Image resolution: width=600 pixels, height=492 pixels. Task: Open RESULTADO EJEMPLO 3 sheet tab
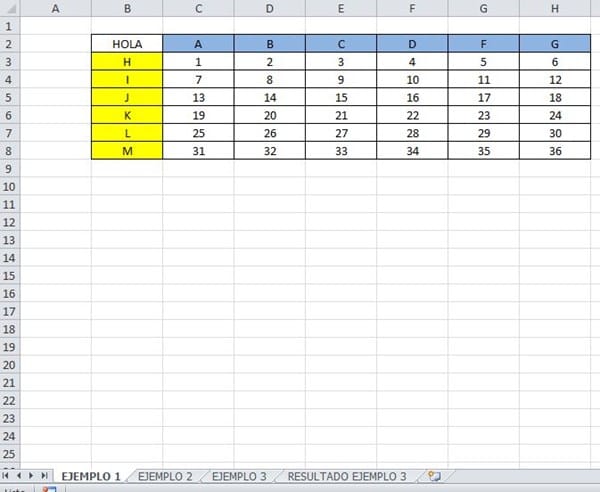tap(347, 476)
